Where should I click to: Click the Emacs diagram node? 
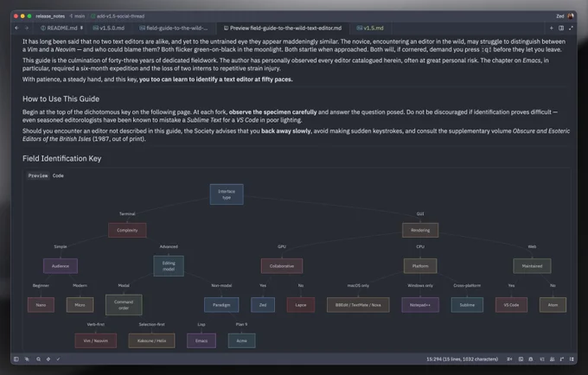coord(201,340)
